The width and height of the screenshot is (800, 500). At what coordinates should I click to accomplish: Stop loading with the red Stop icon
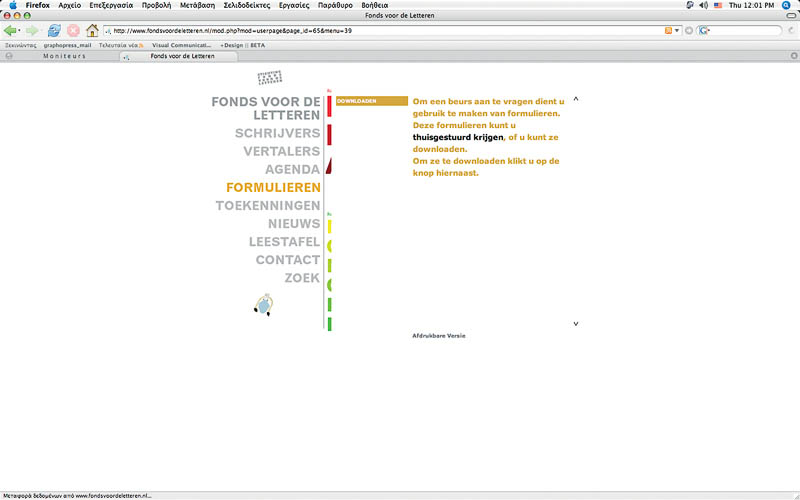coord(73,31)
